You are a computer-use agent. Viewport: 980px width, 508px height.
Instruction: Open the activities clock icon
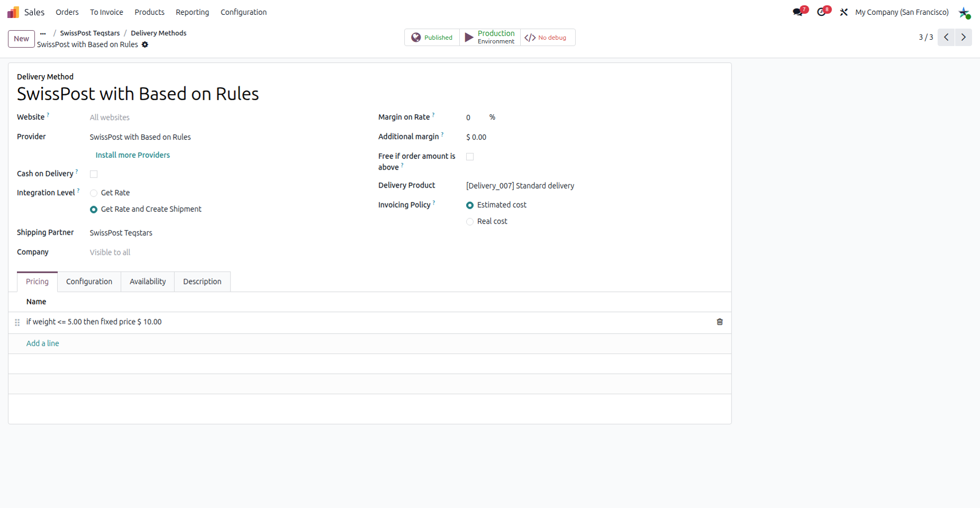coord(822,12)
